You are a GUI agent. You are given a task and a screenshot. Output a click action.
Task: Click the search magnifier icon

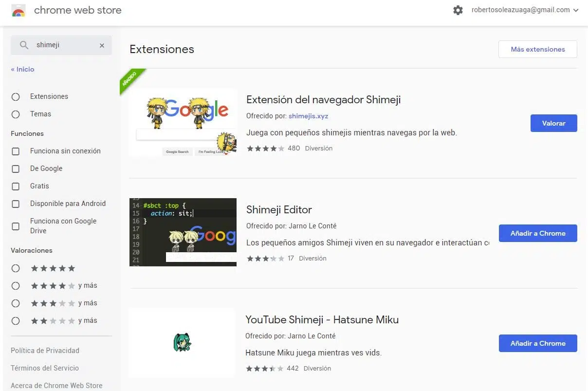tap(24, 45)
